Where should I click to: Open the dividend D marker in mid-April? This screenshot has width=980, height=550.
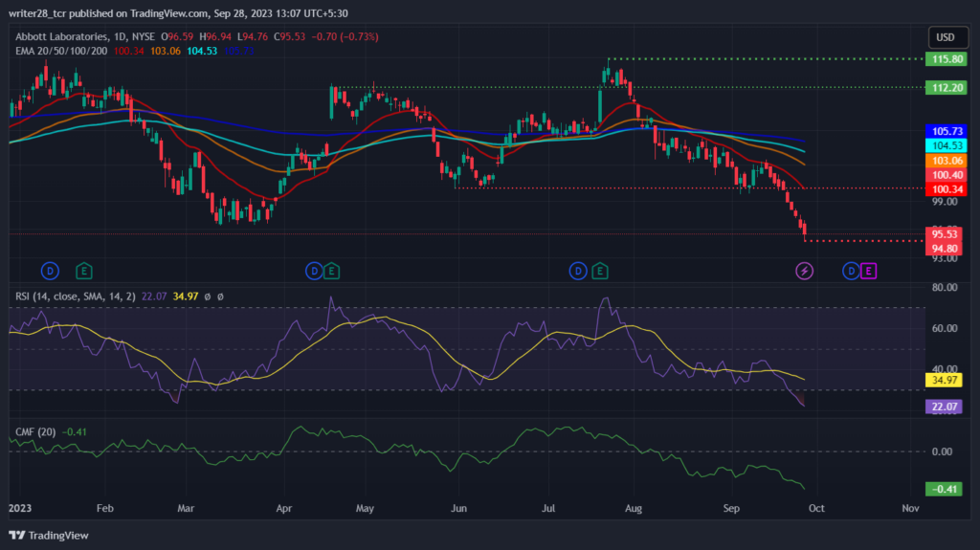314,272
